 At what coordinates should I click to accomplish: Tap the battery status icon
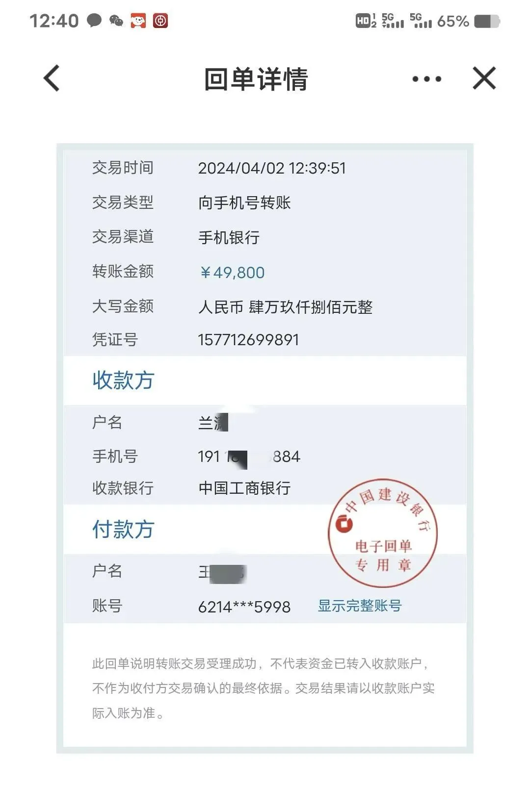point(487,22)
